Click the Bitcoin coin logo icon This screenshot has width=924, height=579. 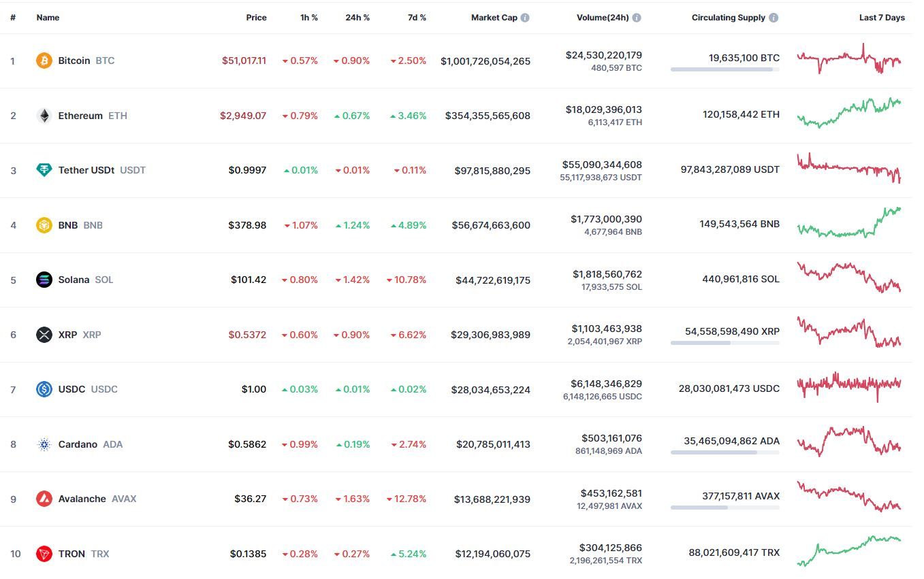(x=44, y=61)
